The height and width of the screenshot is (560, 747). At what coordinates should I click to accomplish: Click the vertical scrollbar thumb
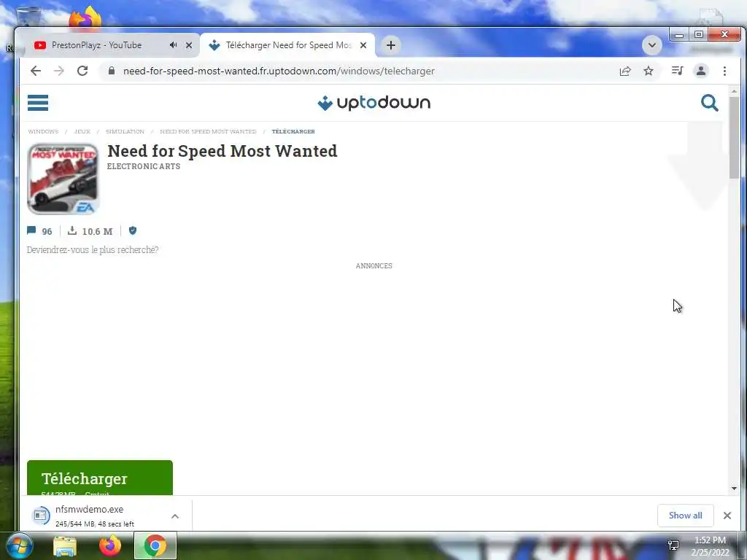[x=734, y=138]
